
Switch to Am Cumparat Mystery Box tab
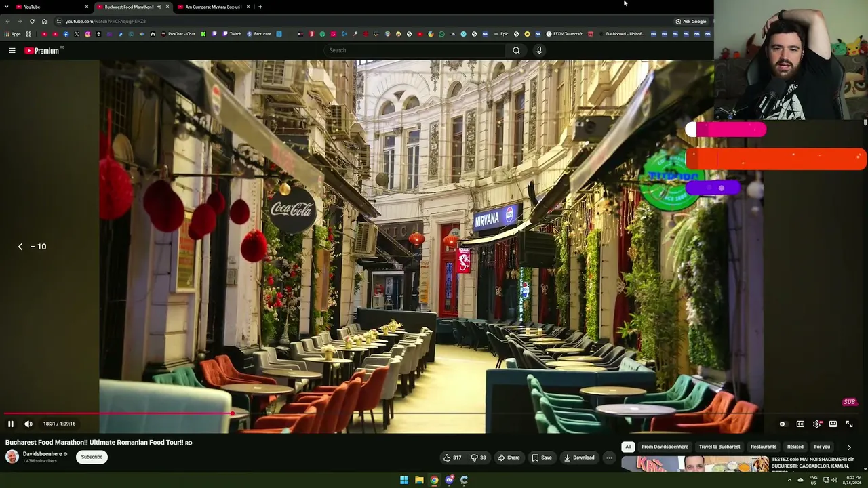(x=212, y=7)
